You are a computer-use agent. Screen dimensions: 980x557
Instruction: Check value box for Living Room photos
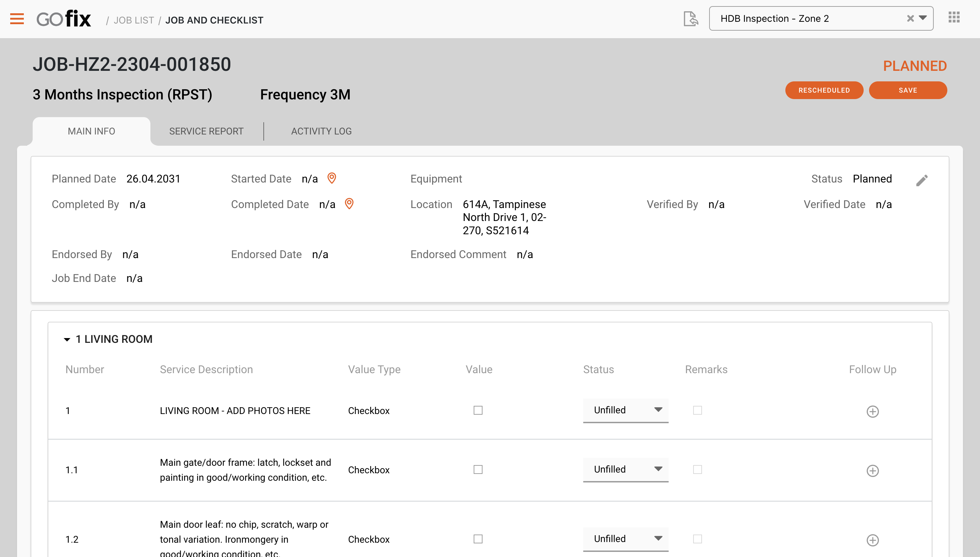(x=478, y=410)
